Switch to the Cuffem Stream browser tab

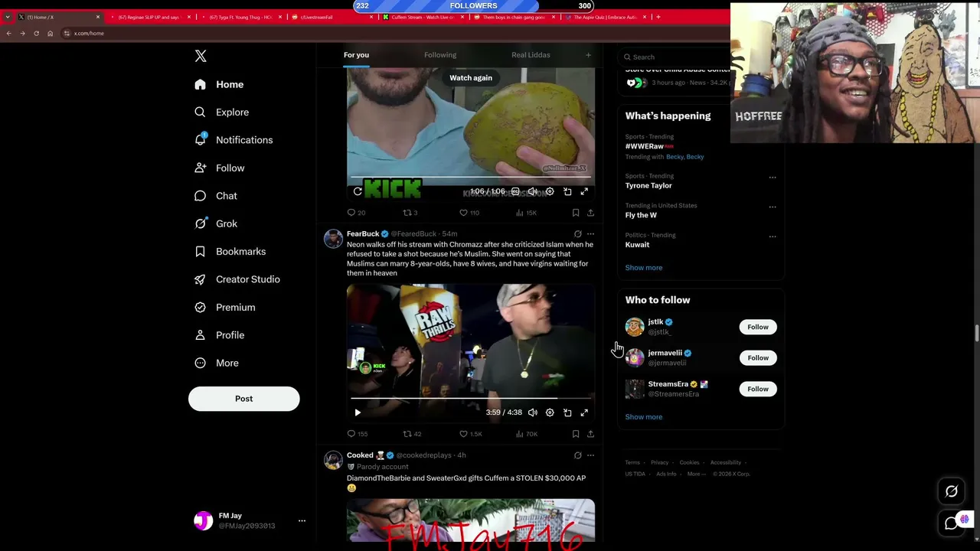(423, 17)
